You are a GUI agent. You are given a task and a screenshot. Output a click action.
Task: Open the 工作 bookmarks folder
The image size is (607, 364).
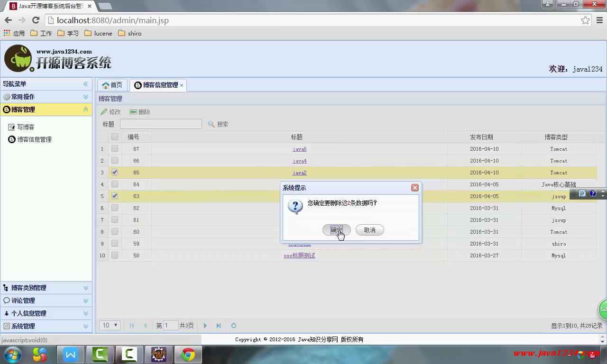point(41,33)
